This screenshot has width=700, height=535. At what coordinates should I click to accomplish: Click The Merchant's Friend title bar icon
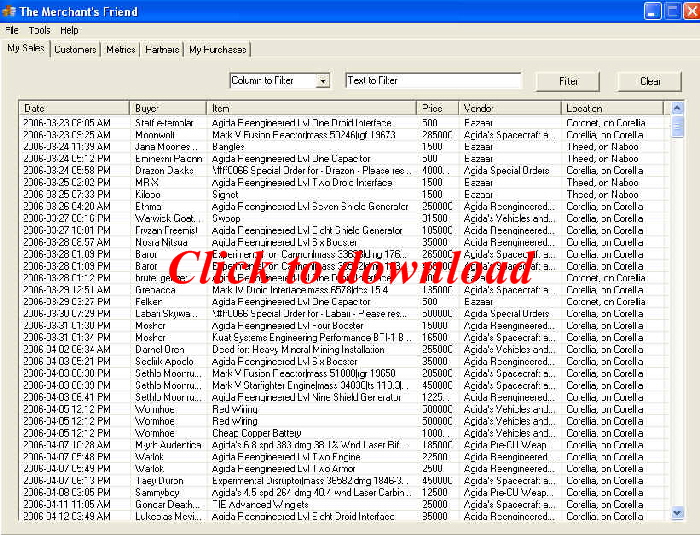pyautogui.click(x=9, y=11)
